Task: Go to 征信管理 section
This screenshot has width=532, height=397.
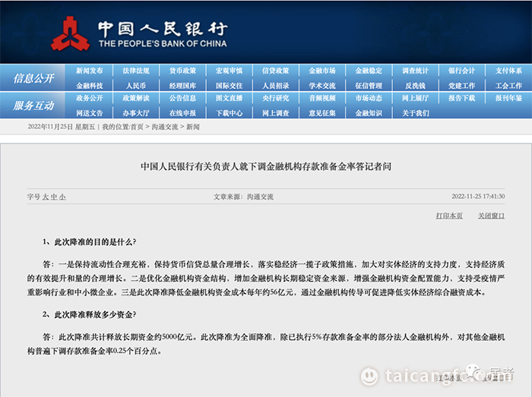Action: point(369,86)
